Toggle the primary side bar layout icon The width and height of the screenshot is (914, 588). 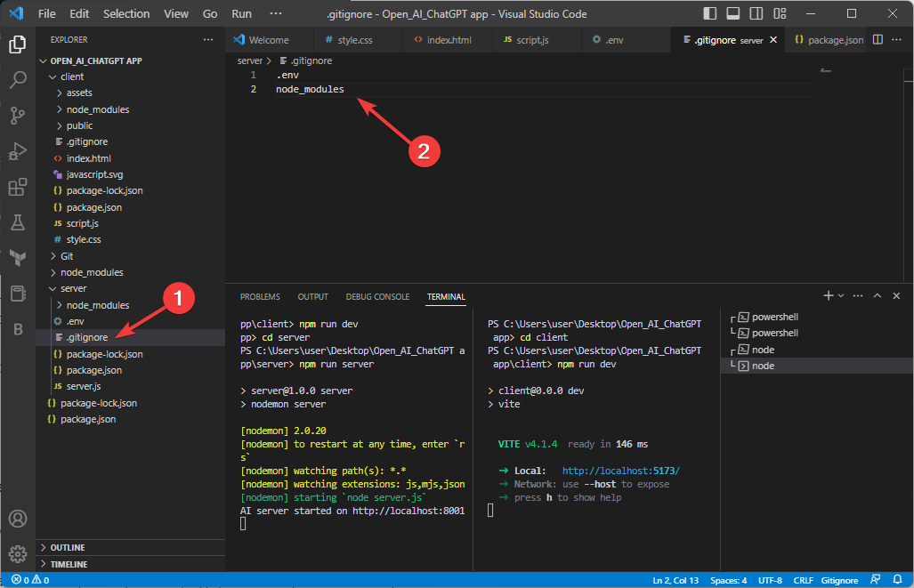click(x=709, y=13)
